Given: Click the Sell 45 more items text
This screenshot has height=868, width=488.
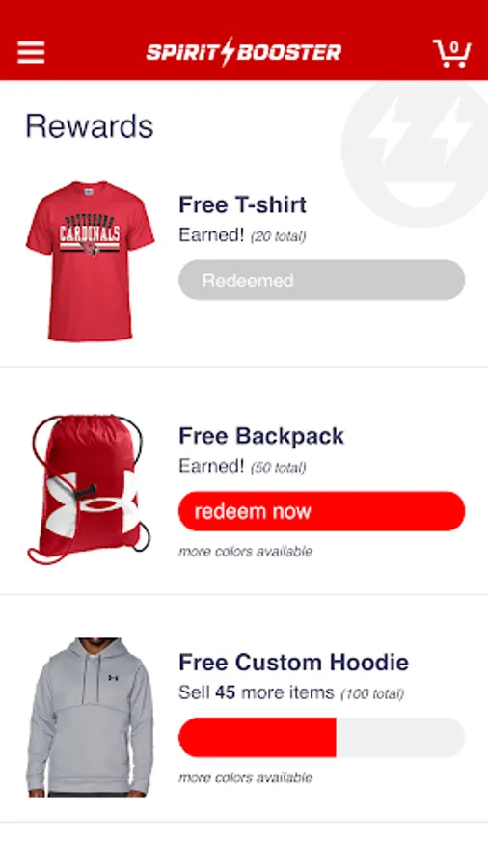Looking at the screenshot, I should [x=257, y=692].
